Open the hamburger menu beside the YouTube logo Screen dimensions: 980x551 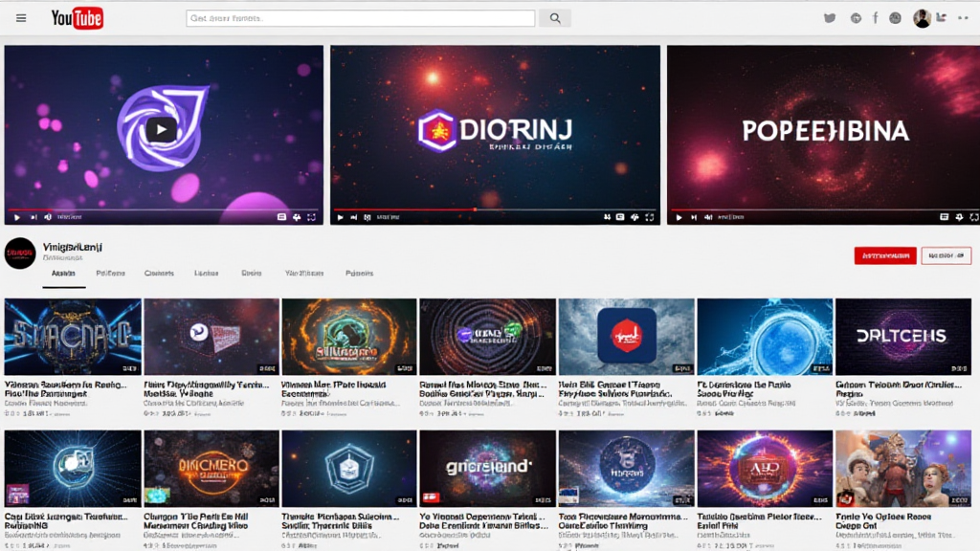click(21, 18)
